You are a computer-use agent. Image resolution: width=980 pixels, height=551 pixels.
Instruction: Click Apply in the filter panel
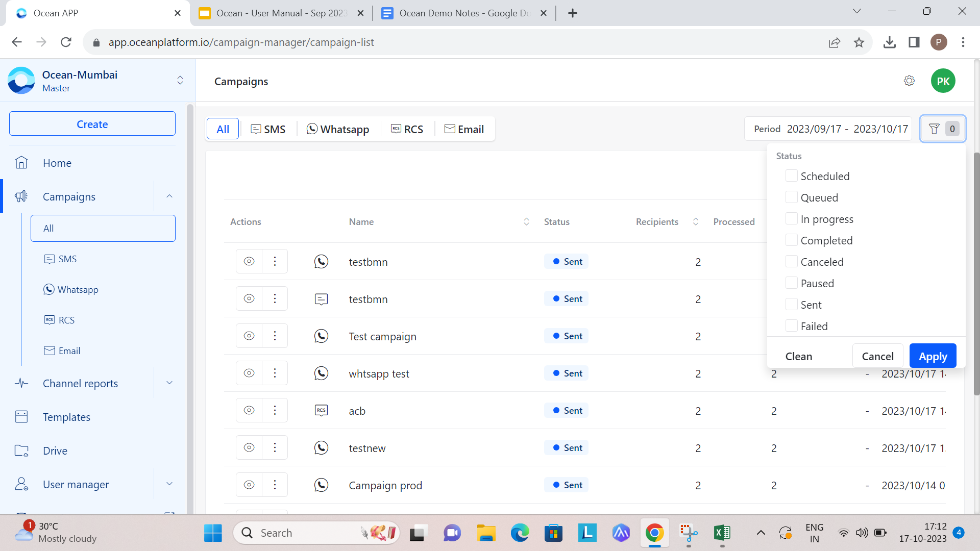click(x=933, y=356)
